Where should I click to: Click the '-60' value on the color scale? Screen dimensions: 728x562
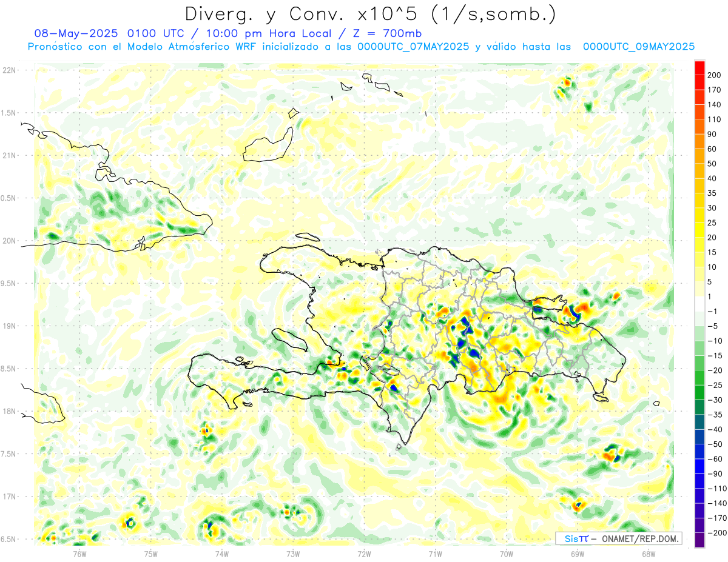[714, 460]
